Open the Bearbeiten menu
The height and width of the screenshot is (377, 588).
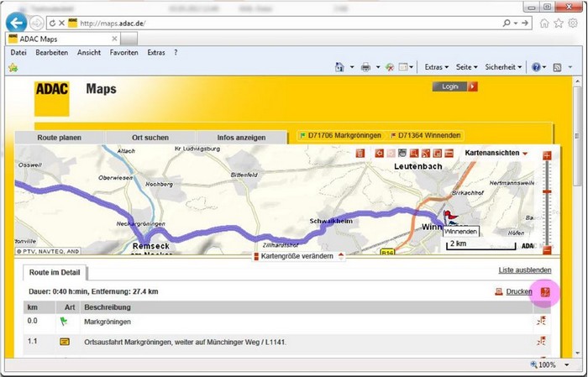point(52,52)
